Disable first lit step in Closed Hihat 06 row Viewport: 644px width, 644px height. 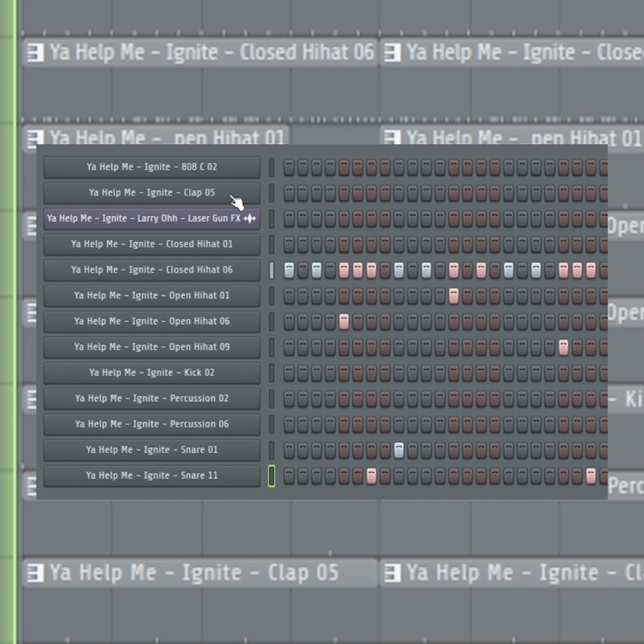pyautogui.click(x=289, y=270)
